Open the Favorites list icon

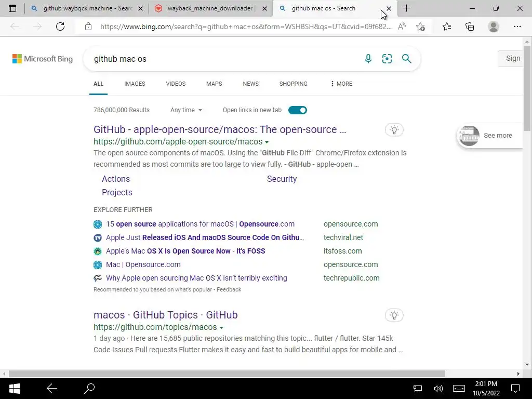(447, 26)
